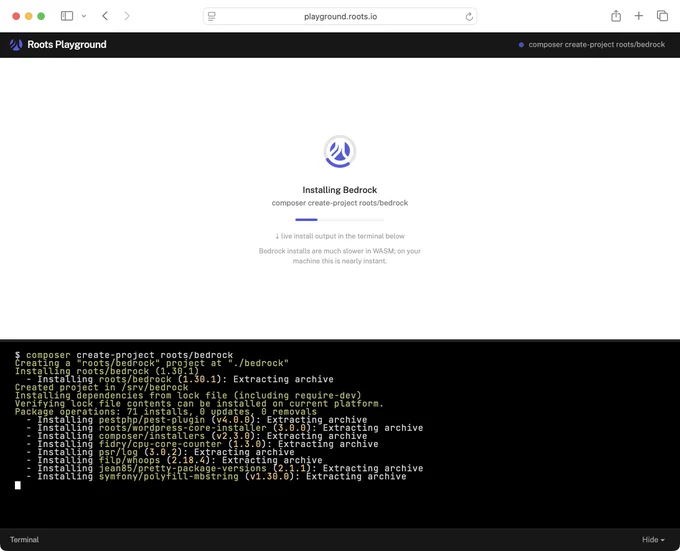
Task: Close the window with the red button
Action: pyautogui.click(x=16, y=16)
